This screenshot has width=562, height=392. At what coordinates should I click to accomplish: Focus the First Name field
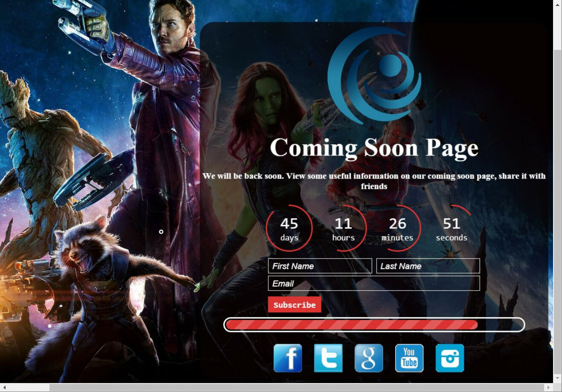pos(320,266)
